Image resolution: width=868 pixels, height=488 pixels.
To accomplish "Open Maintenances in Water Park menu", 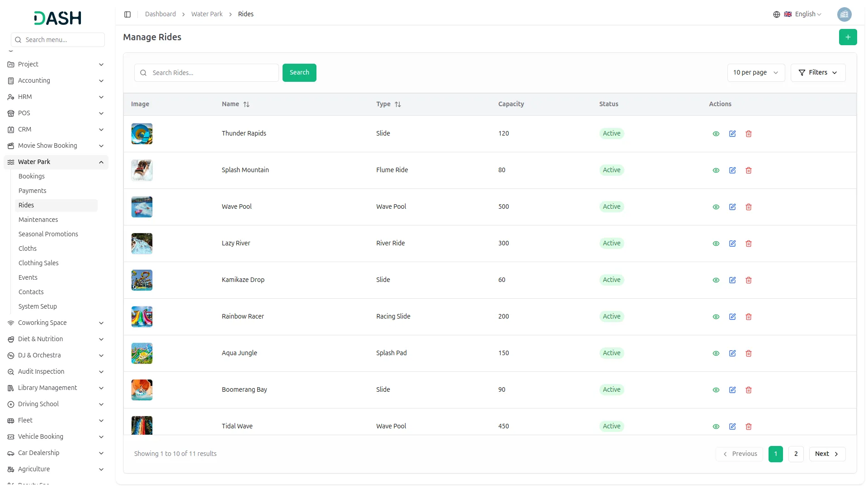I will click(38, 220).
